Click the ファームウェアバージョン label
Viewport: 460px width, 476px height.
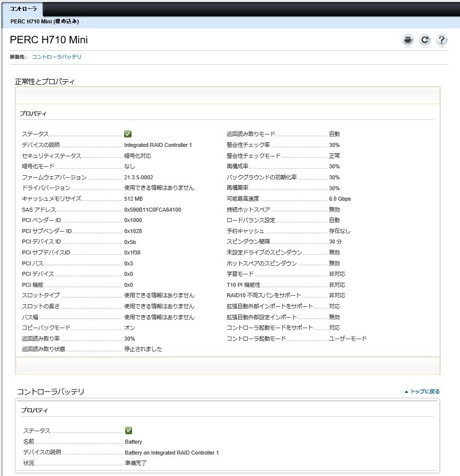pos(54,177)
